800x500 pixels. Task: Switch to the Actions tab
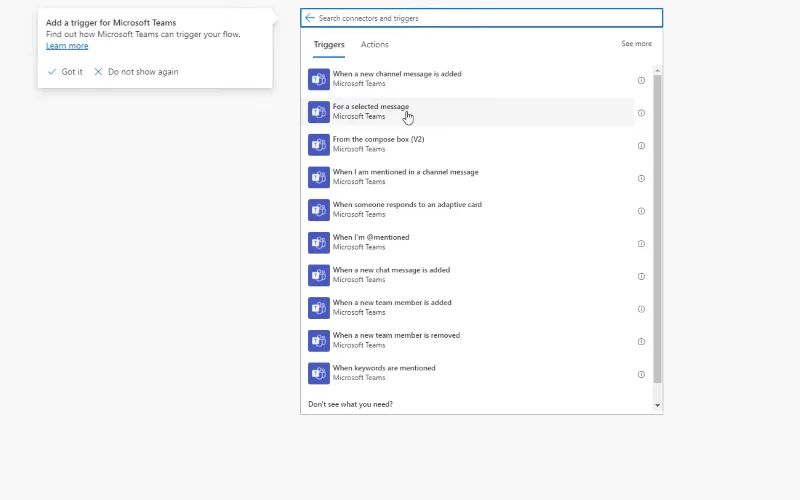[374, 44]
